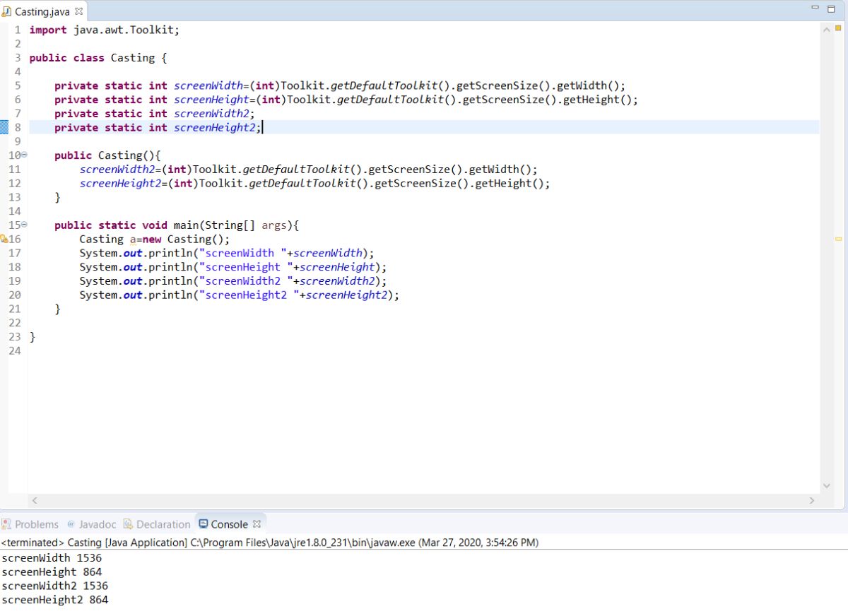The image size is (848, 616).
Task: Click console output line 'screenHeight 864'
Action: (52, 571)
